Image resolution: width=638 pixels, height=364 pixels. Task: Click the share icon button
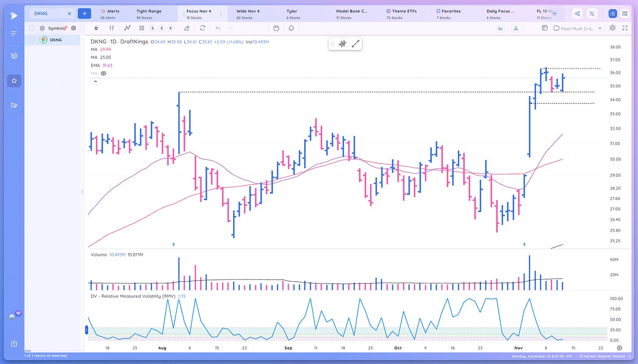[x=578, y=14]
